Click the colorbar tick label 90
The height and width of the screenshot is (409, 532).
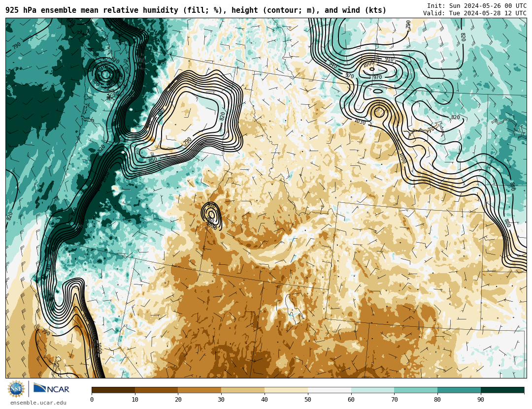481,400
